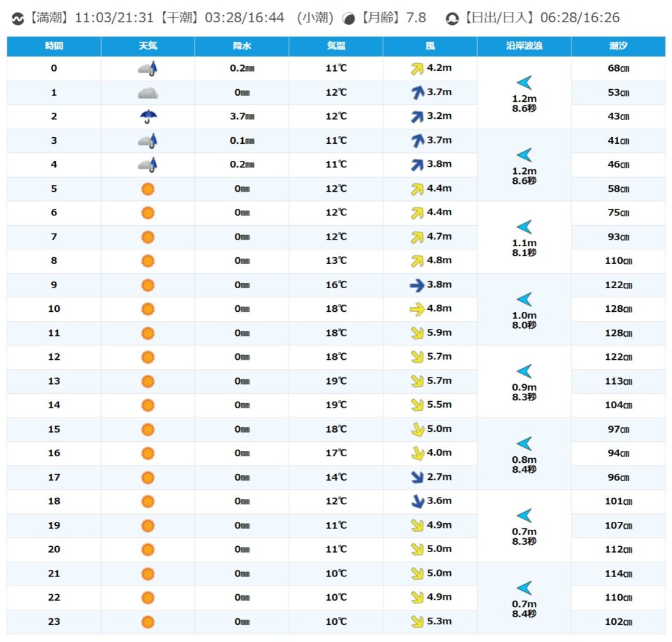Select the 時間 column header
The width and height of the screenshot is (672, 642).
54,46
